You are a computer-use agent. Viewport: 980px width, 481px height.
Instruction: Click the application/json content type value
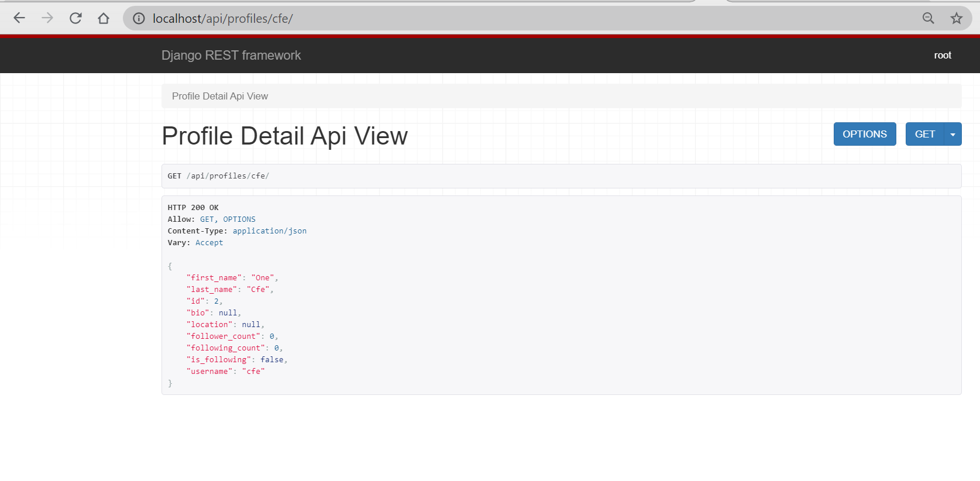pos(270,231)
